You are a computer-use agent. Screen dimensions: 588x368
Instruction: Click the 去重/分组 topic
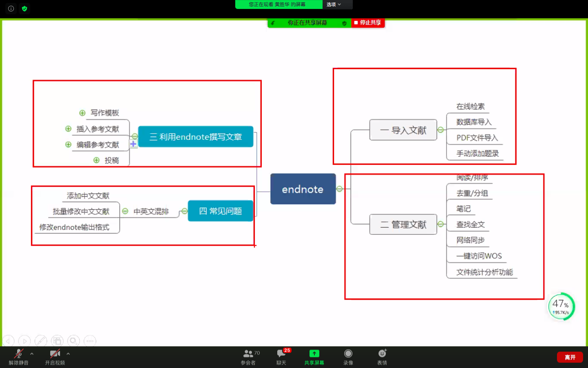coord(472,193)
